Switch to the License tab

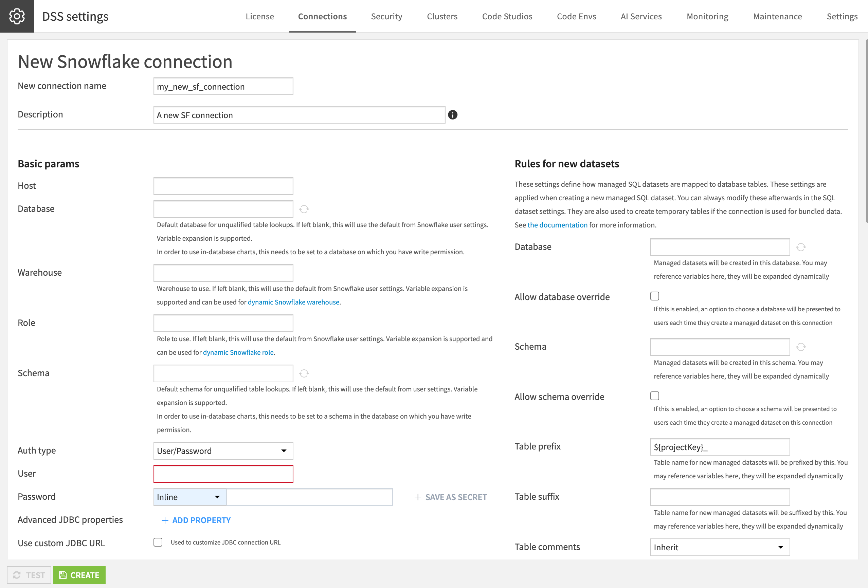pos(260,16)
